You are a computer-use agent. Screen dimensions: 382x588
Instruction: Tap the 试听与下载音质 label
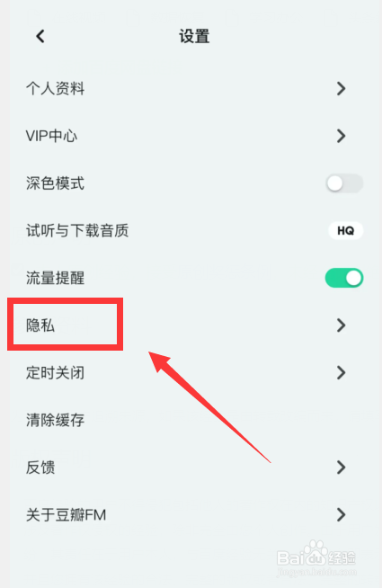click(x=77, y=231)
